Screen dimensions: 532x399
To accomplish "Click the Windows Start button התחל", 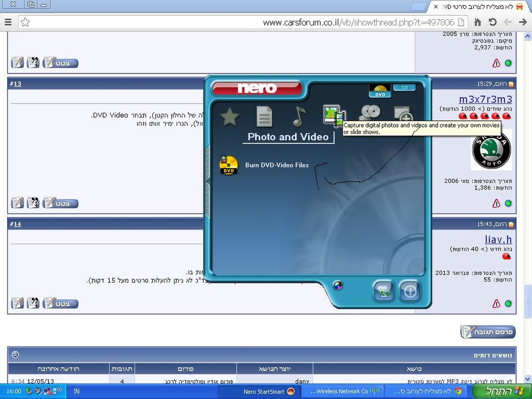I will point(501,391).
